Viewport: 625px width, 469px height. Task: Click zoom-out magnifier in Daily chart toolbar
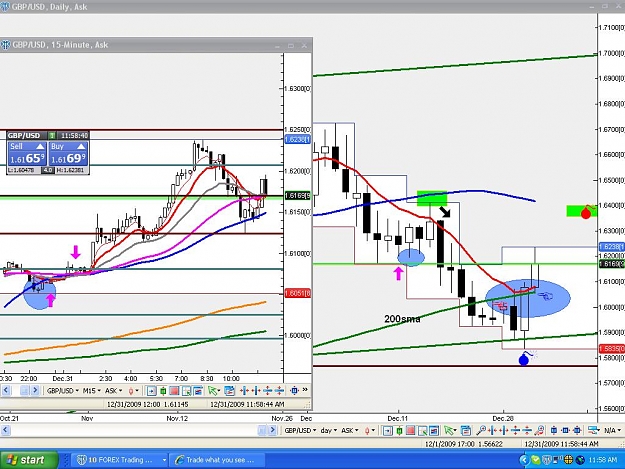click(x=539, y=430)
